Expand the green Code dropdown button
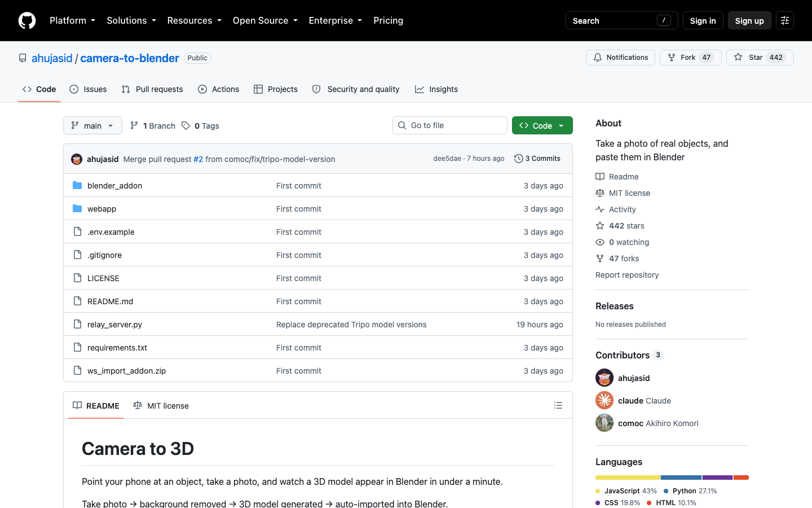 click(x=542, y=125)
